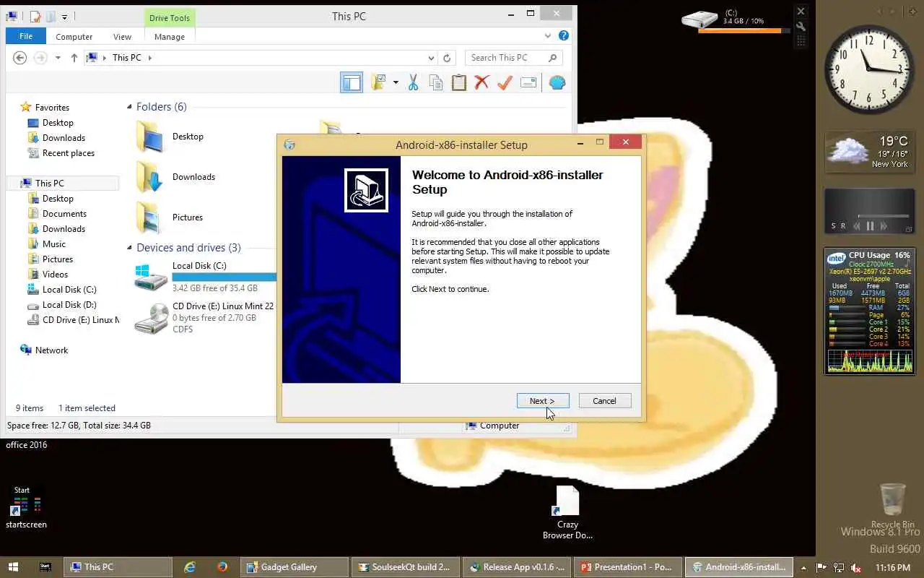Switch to the Computer ribbon tab

click(x=74, y=37)
